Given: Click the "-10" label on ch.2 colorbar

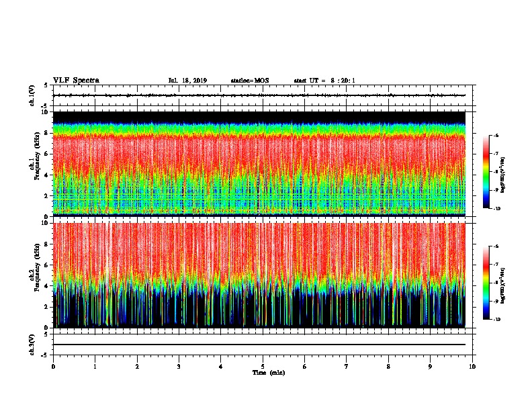Looking at the screenshot, I should point(497,320).
